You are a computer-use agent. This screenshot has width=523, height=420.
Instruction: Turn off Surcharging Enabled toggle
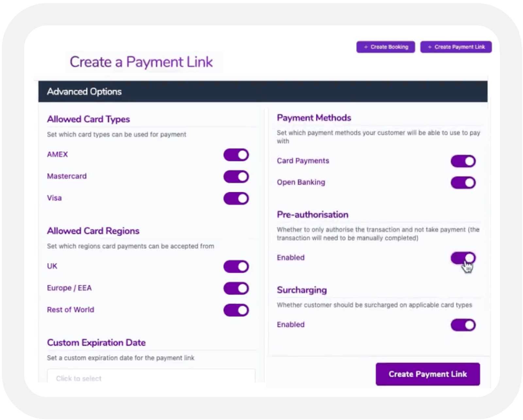(x=463, y=325)
